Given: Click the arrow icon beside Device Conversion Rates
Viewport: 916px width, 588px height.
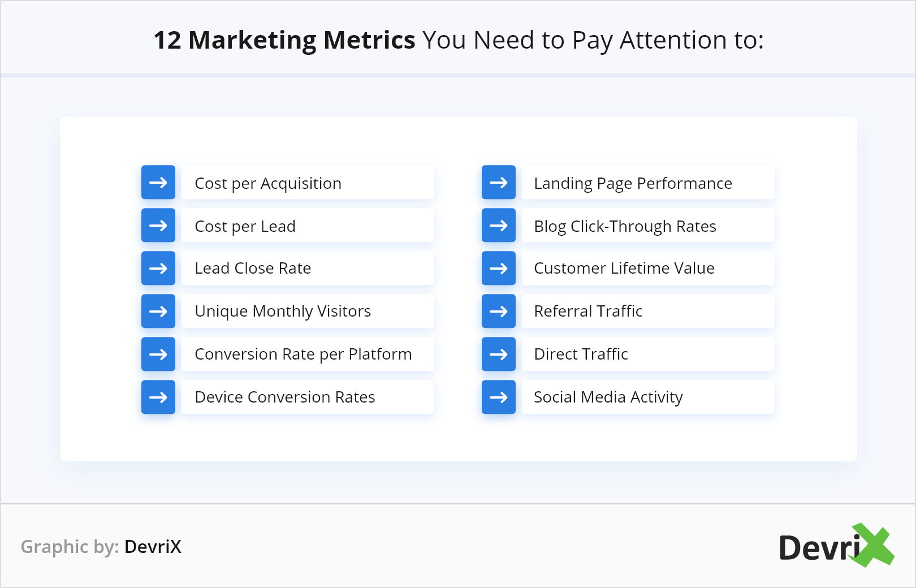Looking at the screenshot, I should pyautogui.click(x=158, y=397).
